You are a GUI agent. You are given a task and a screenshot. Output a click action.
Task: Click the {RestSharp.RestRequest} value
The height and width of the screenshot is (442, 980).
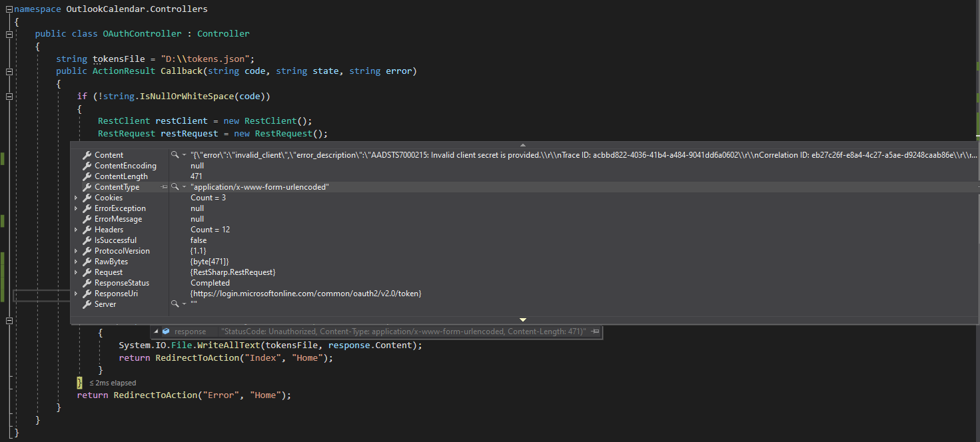click(x=233, y=272)
